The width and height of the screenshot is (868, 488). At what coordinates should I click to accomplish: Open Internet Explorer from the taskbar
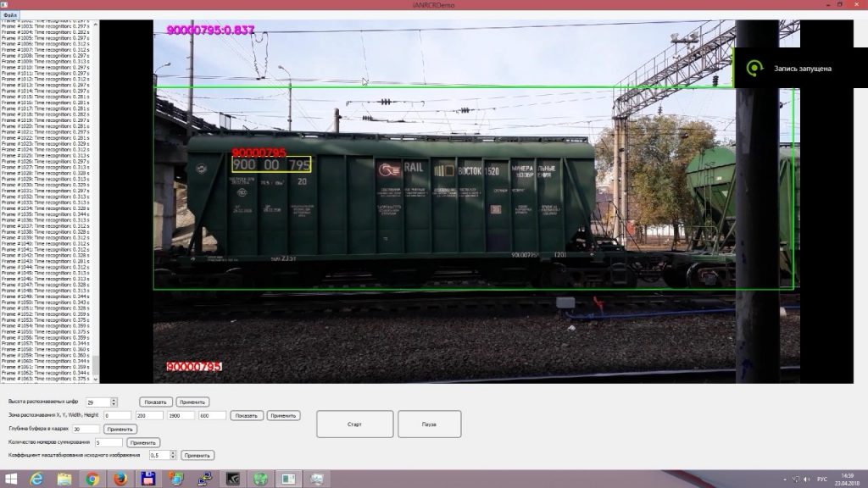[36, 479]
